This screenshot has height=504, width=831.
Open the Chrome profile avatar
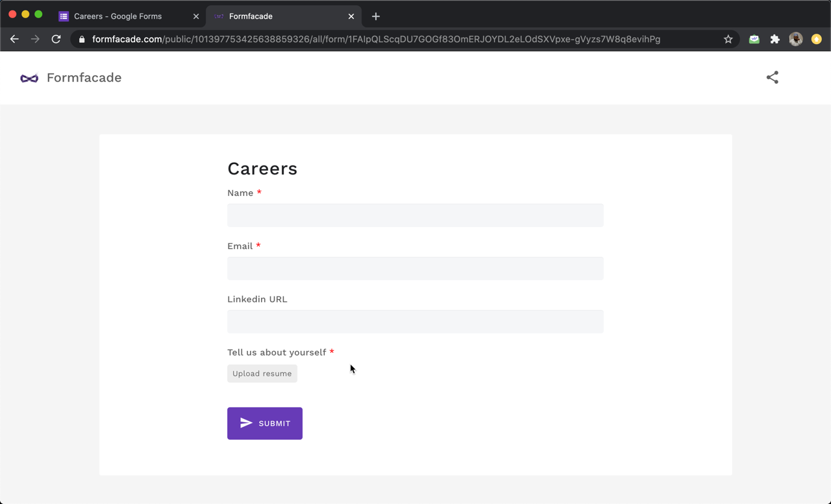[x=795, y=40]
